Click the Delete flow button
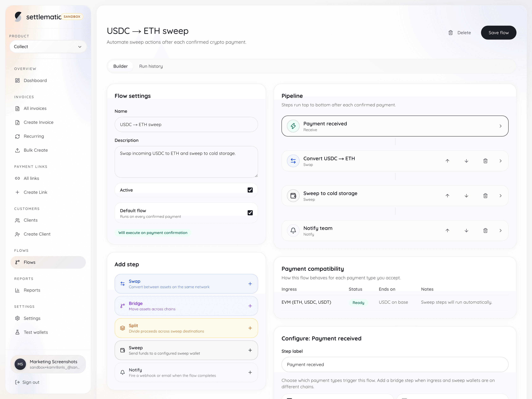Viewport: 532px width, 399px height. tap(460, 33)
